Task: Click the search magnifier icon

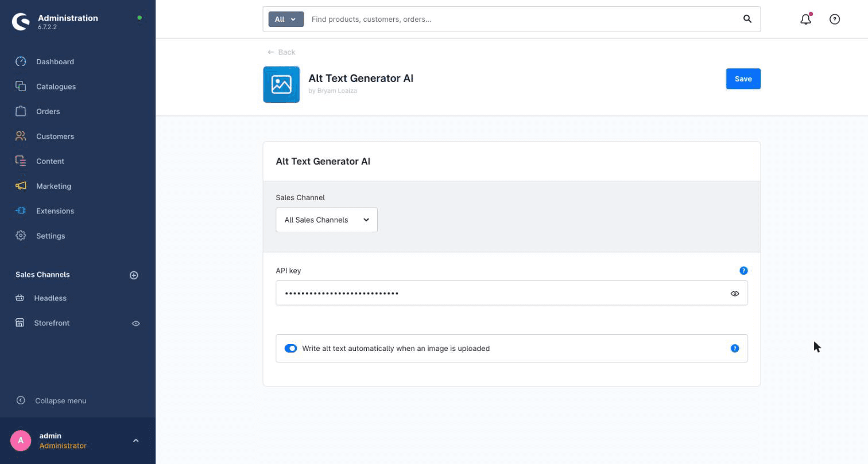Action: pos(747,19)
